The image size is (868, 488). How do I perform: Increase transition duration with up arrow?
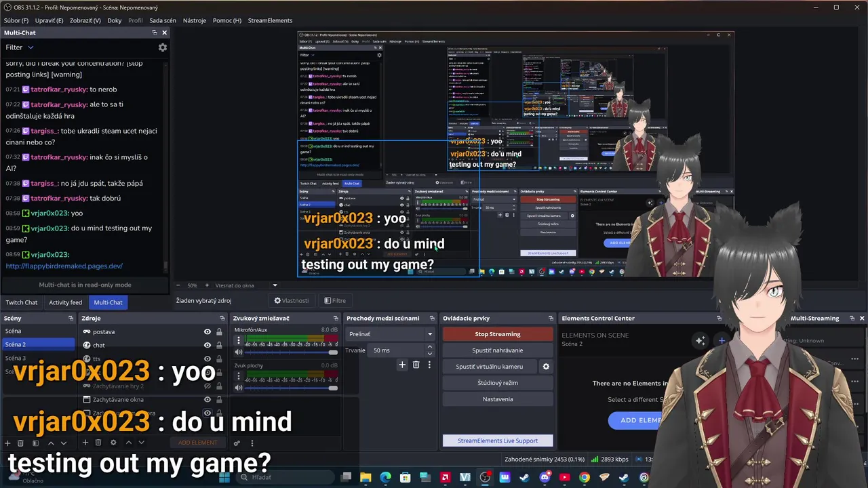(x=429, y=347)
